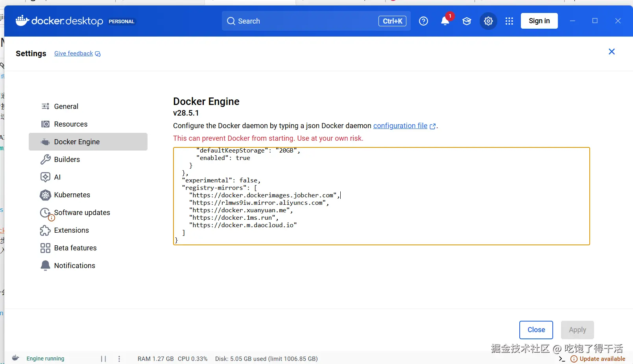
Task: Open the Learning center graduation cap icon
Action: [x=467, y=21]
